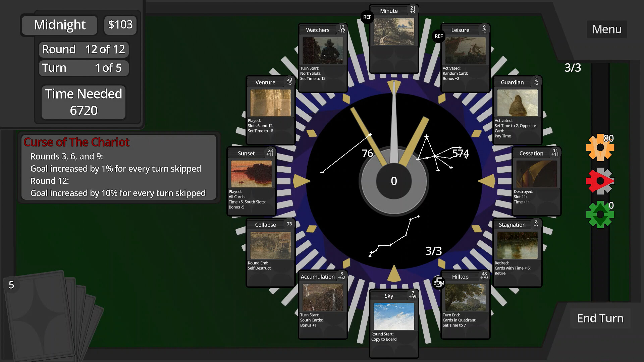Select the Hilltop card
Image resolution: width=644 pixels, height=362 pixels.
pos(465,305)
